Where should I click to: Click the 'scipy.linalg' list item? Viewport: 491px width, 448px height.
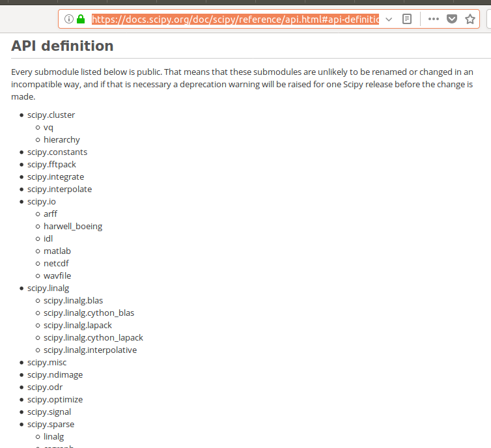coord(48,288)
